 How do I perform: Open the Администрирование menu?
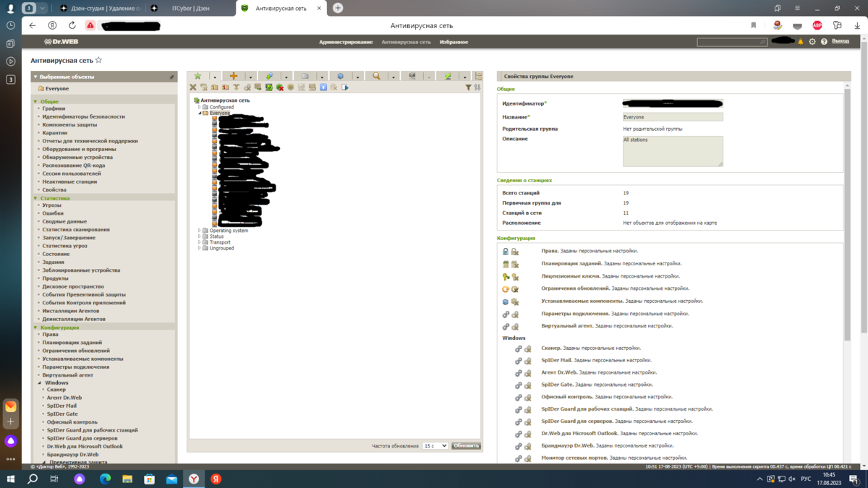346,42
